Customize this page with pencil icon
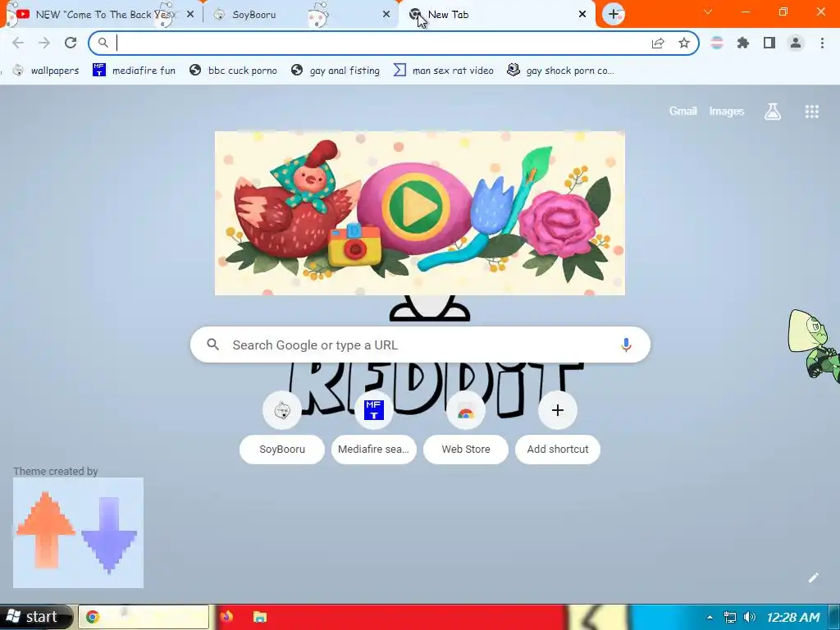The width and height of the screenshot is (840, 630). point(813,577)
